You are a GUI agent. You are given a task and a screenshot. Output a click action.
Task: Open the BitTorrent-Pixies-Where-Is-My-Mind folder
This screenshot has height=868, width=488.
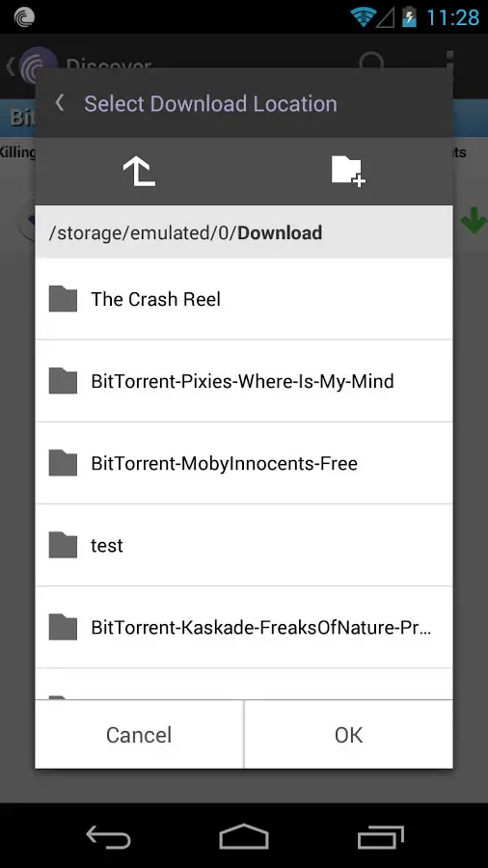click(x=244, y=381)
